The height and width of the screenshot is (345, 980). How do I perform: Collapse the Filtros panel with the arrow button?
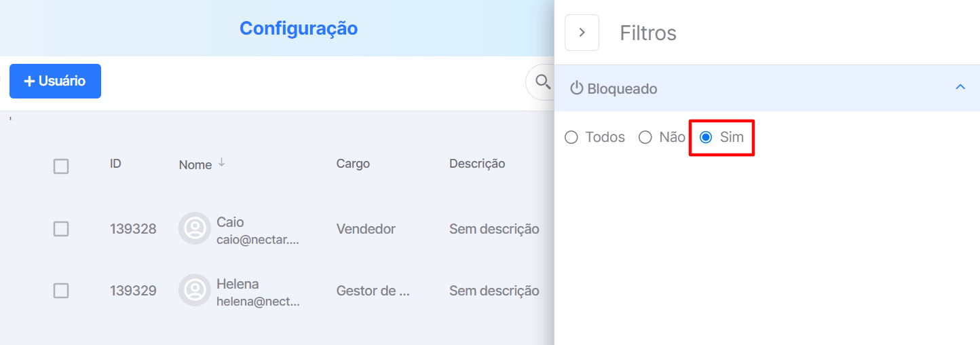(582, 33)
